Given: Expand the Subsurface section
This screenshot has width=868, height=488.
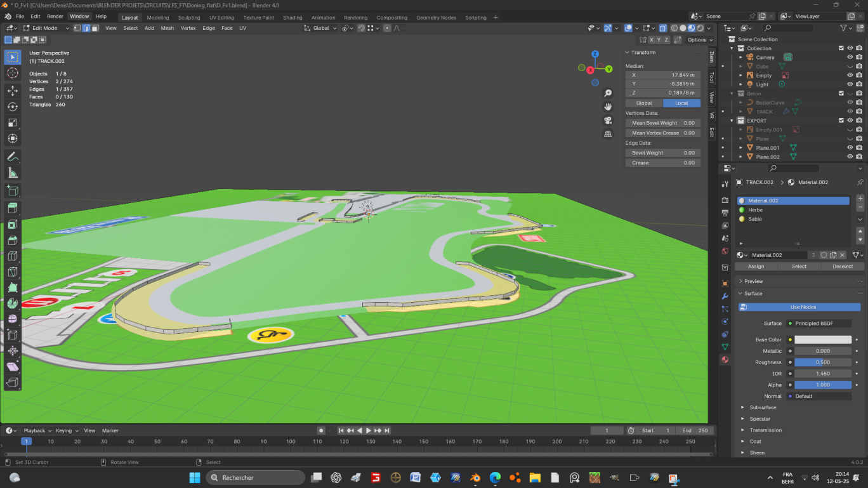Looking at the screenshot, I should click(x=762, y=407).
